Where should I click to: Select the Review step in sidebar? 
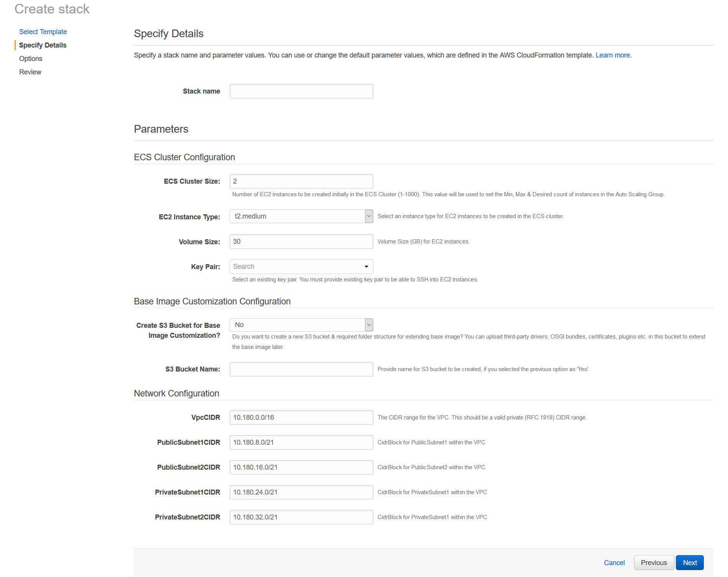(x=30, y=72)
